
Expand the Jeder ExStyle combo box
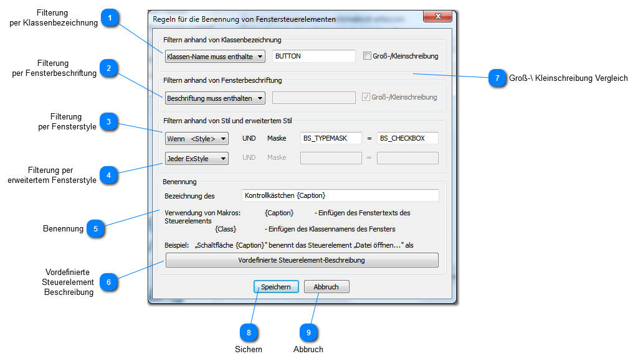tap(196, 159)
